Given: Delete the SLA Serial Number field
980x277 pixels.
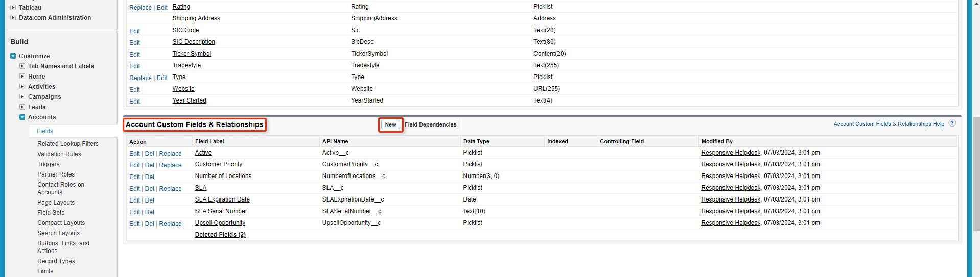Looking at the screenshot, I should [x=149, y=212].
